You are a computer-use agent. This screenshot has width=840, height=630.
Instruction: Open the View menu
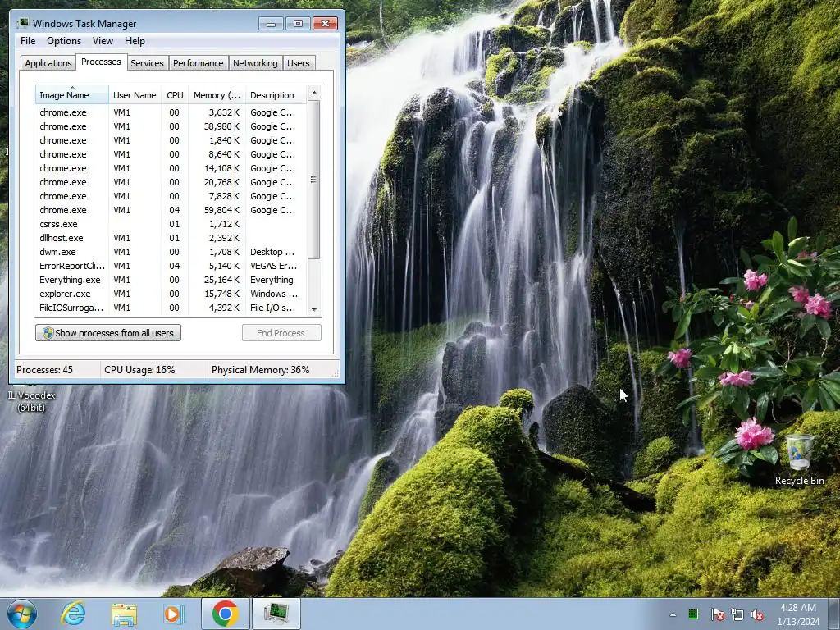point(103,41)
